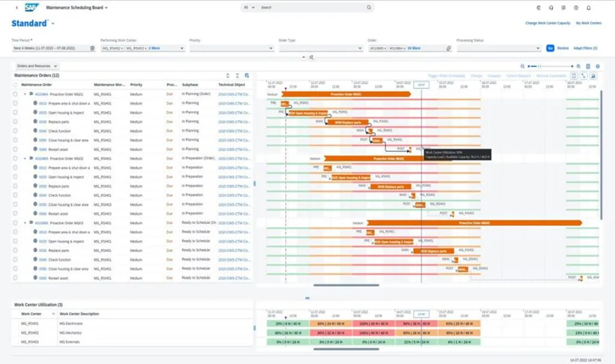Open the Order Type filter dropdown
The width and height of the screenshot is (615, 364).
(x=360, y=48)
